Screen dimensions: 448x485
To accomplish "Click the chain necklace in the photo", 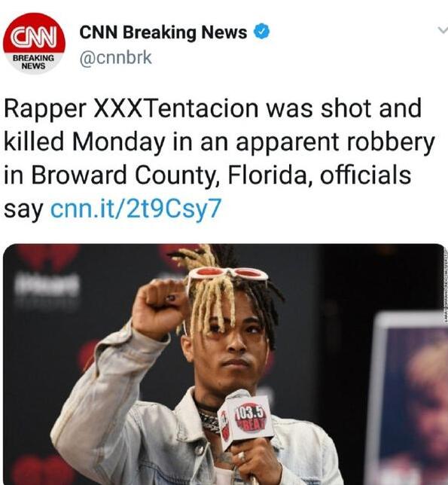I will pyautogui.click(x=209, y=418).
